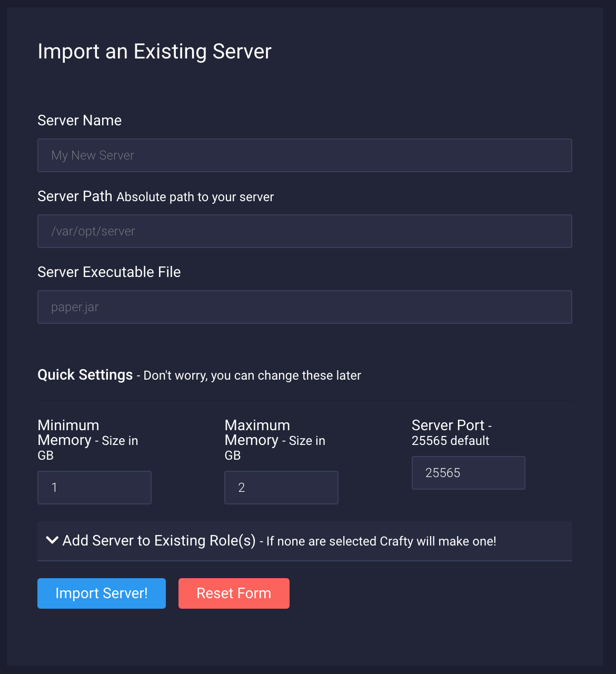Click the Maximum Memory input containing 2
Image resolution: width=616 pixels, height=674 pixels.
pos(281,488)
